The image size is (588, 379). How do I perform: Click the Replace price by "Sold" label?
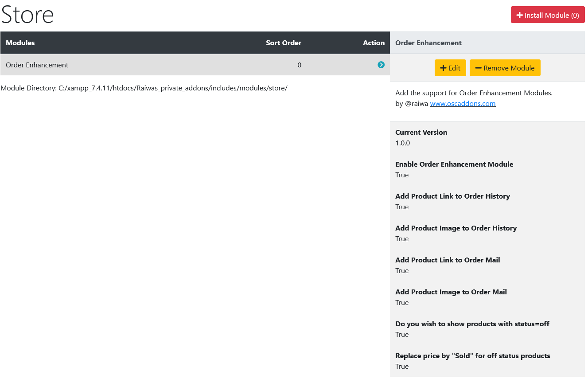pos(473,356)
